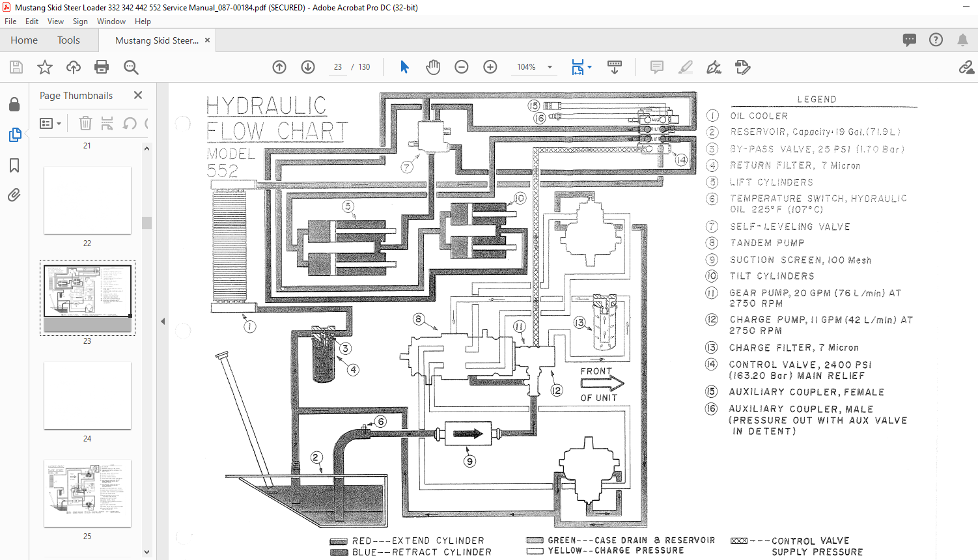Click the LEGEND heading text
Image resolution: width=978 pixels, height=560 pixels.
tap(817, 100)
